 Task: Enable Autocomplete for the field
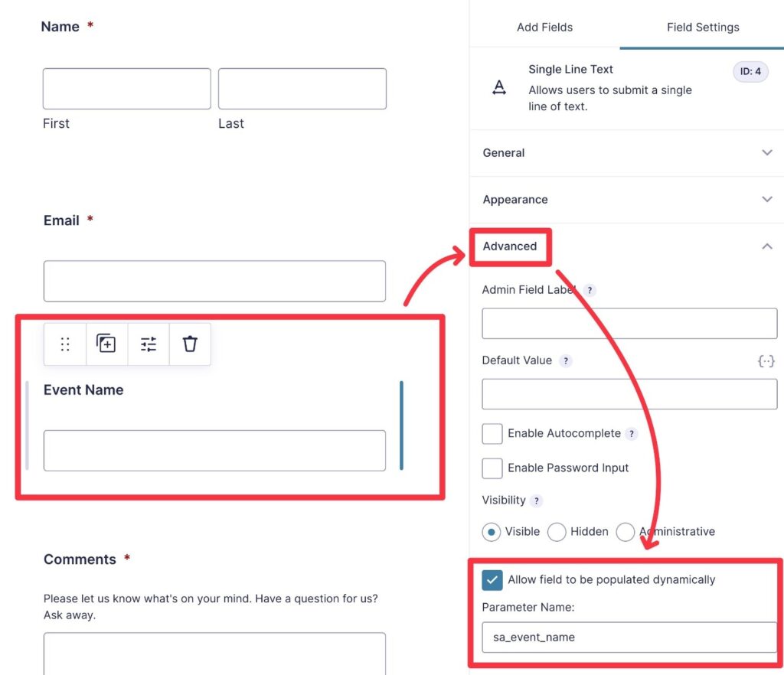492,433
